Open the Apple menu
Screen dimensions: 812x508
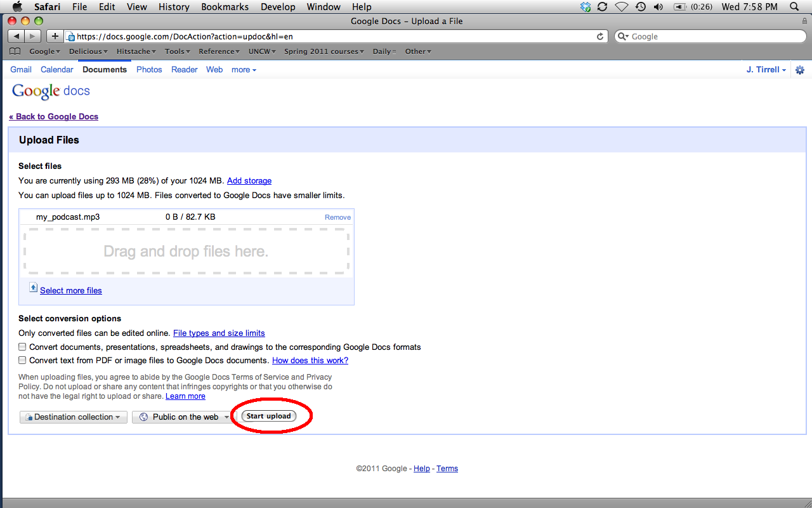pyautogui.click(x=17, y=7)
